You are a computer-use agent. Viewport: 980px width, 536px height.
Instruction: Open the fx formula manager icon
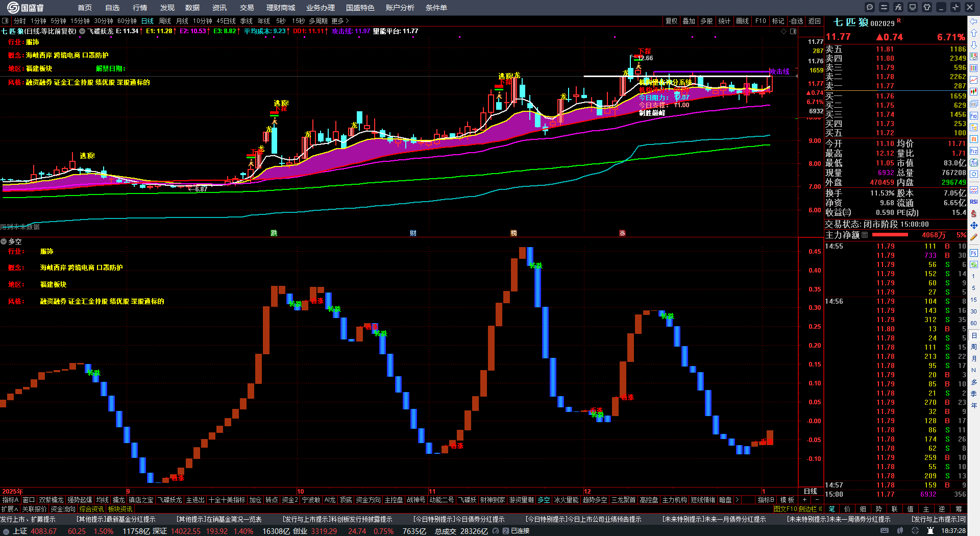tap(898, 7)
